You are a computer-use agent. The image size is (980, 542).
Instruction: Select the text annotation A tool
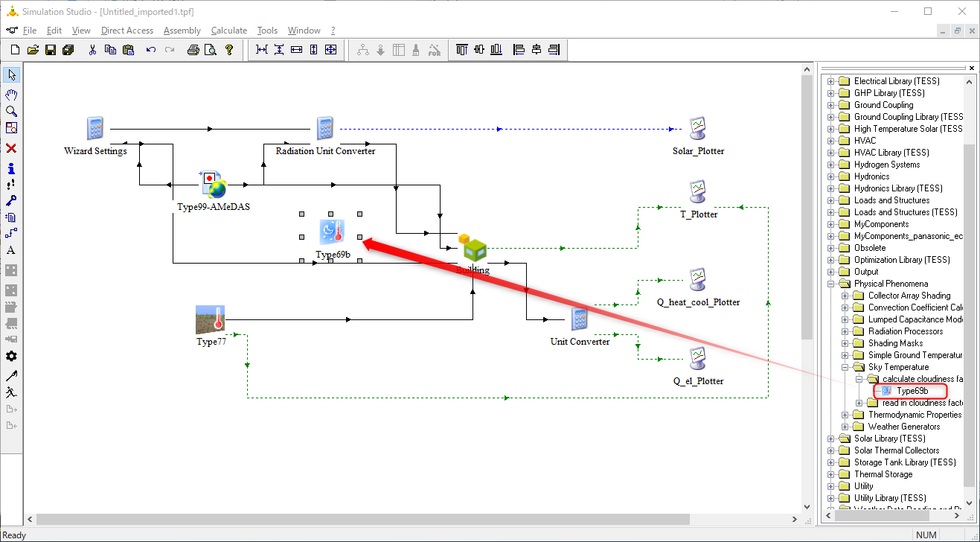pyautogui.click(x=11, y=250)
